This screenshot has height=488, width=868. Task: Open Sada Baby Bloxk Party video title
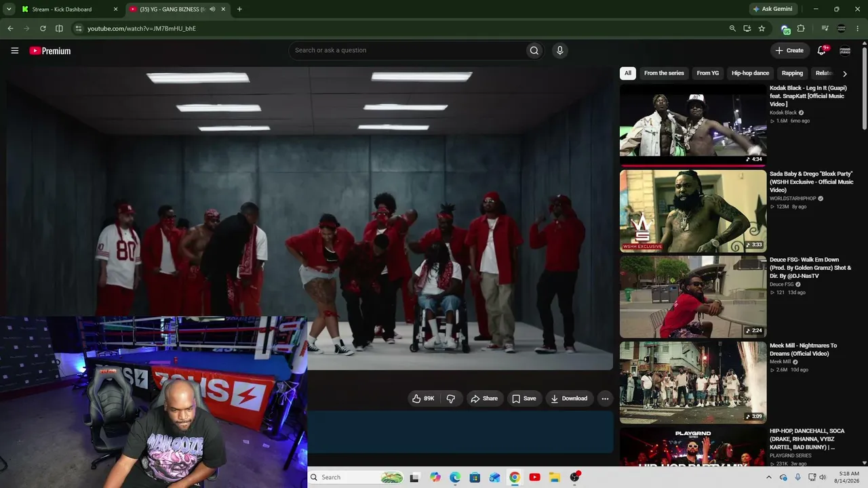pyautogui.click(x=812, y=182)
